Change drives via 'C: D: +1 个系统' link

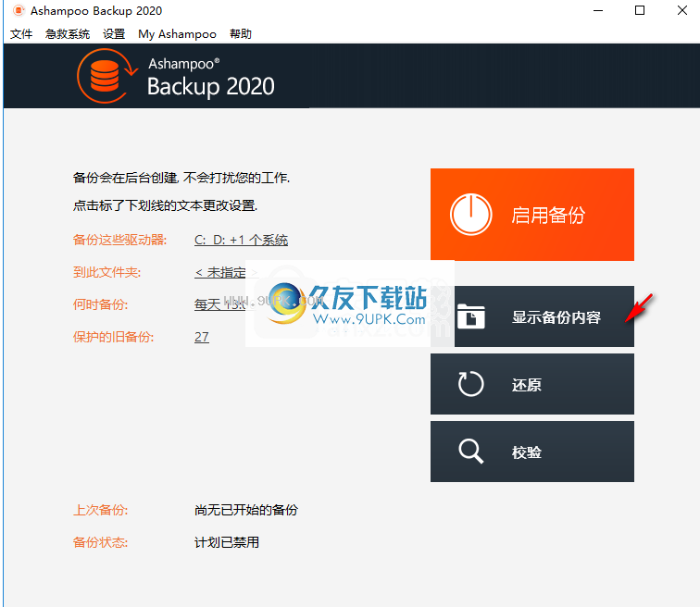(241, 240)
